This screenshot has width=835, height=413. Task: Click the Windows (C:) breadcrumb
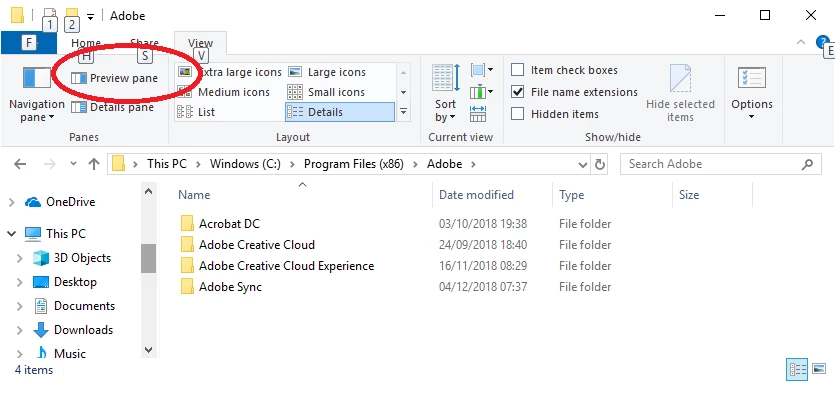pyautogui.click(x=245, y=164)
